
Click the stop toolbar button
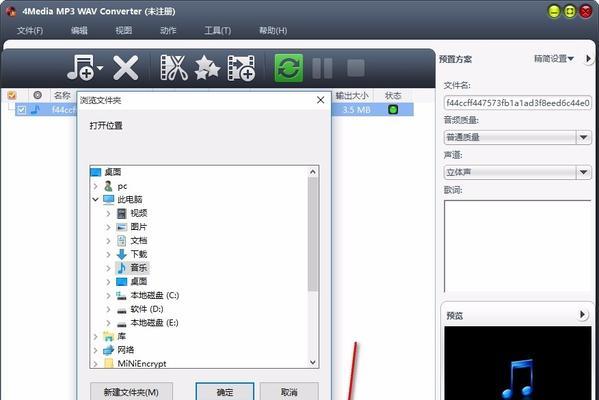356,68
